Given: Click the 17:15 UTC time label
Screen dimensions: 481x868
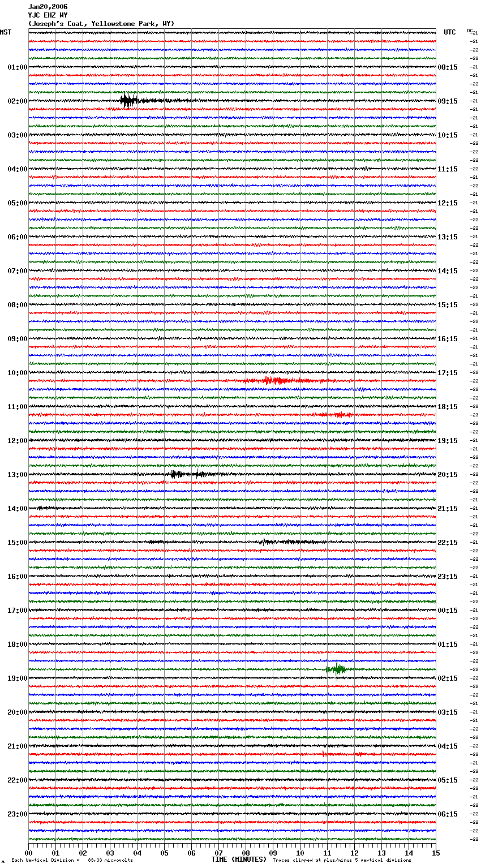Looking at the screenshot, I should pyautogui.click(x=448, y=373).
